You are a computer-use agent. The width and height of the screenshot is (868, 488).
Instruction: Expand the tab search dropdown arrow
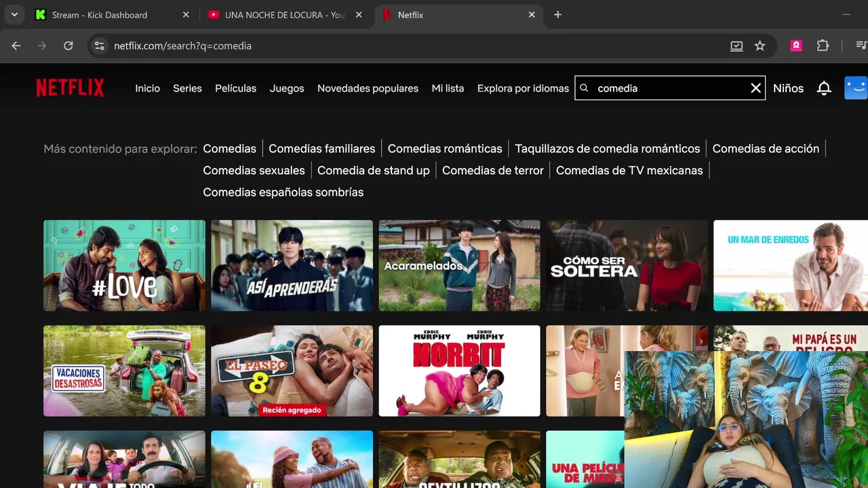[14, 15]
